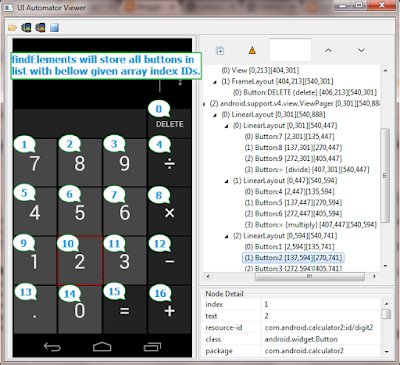Click the calculator overflow menu dots
Screen dimensions: 400x365
180,82
